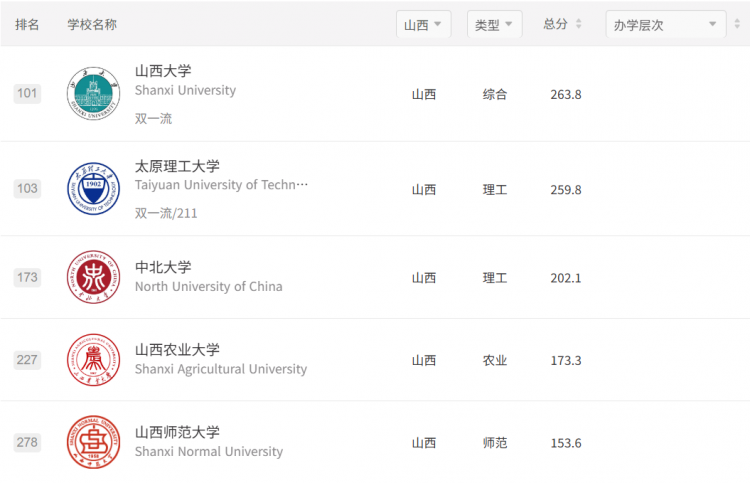Image resolution: width=750 pixels, height=483 pixels.
Task: Open the 中北大学 school link
Action: tap(163, 267)
